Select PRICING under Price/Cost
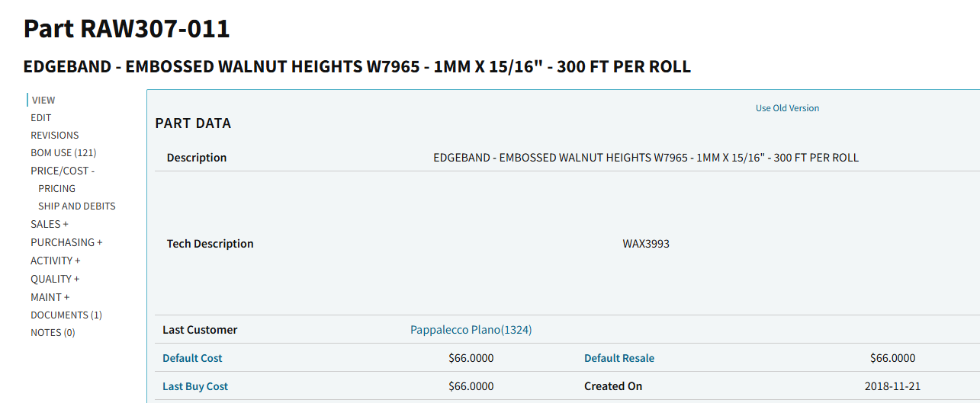The width and height of the screenshot is (980, 403). [x=57, y=188]
